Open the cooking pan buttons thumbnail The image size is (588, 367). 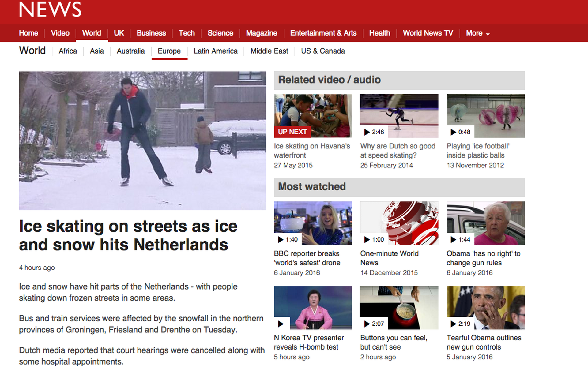pyautogui.click(x=399, y=308)
